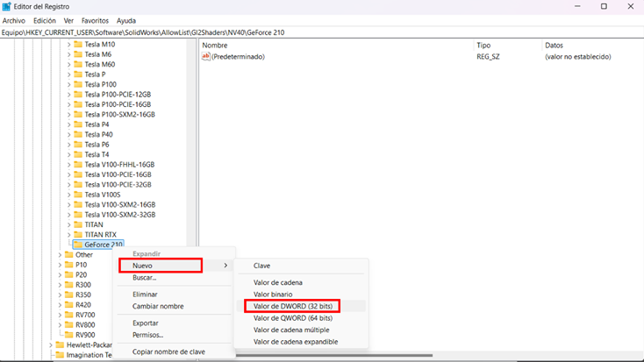Click the Tesla P4 folder icon

[78, 124]
